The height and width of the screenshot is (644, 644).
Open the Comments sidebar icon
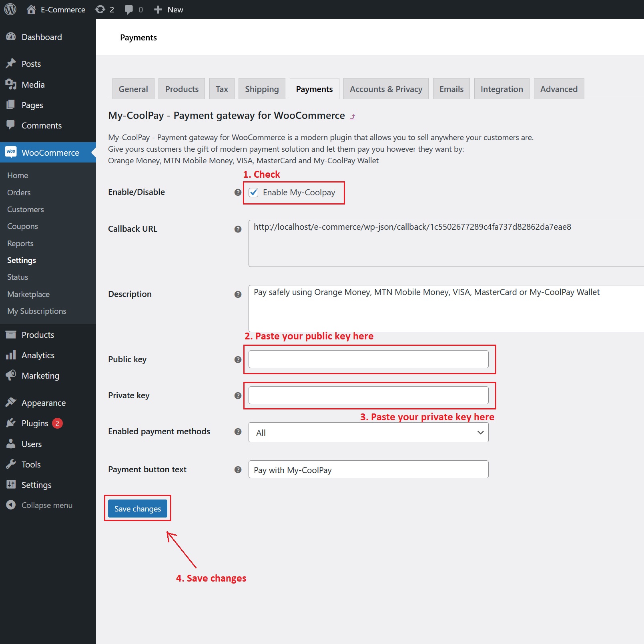(11, 125)
